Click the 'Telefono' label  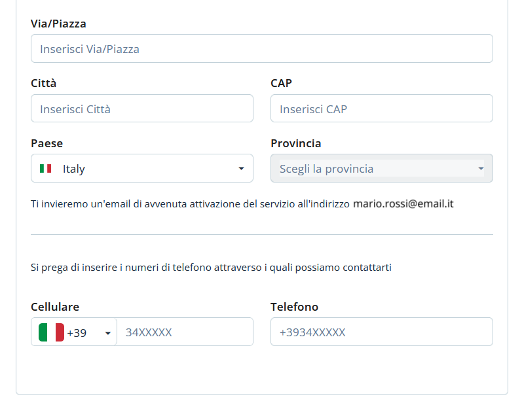click(x=294, y=307)
